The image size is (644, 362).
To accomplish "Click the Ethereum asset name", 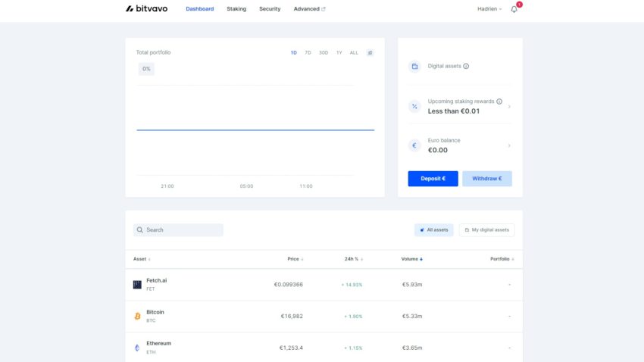I will (x=158, y=343).
